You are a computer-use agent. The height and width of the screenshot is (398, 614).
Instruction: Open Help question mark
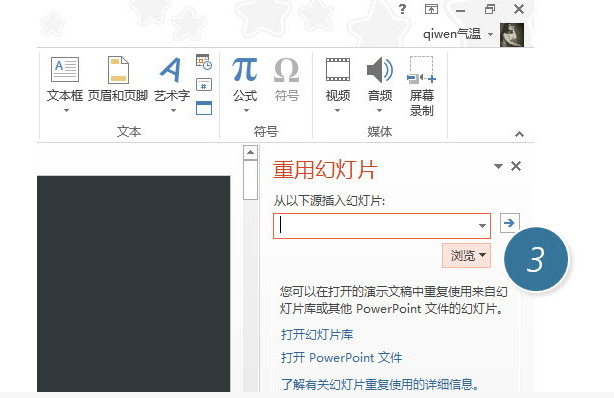[x=402, y=9]
